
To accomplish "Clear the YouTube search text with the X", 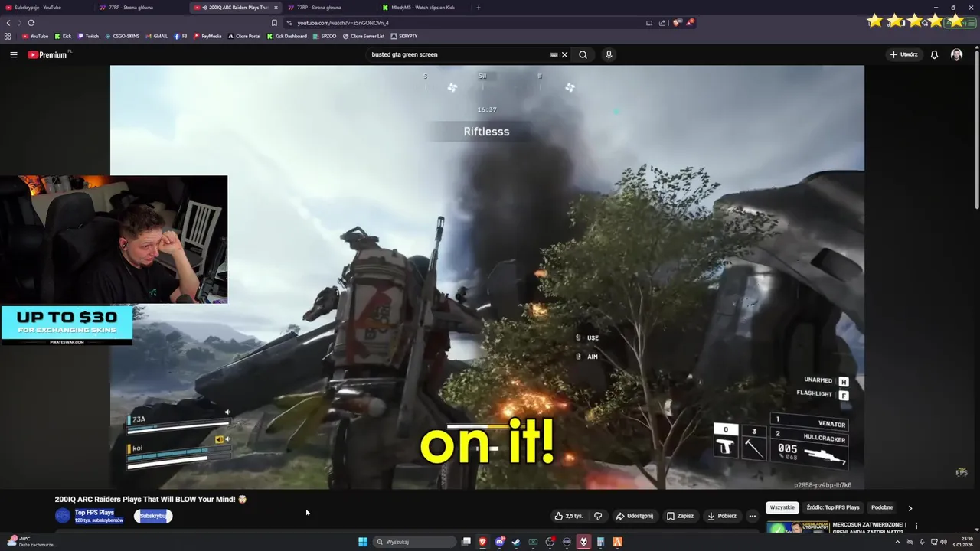I will pos(564,54).
